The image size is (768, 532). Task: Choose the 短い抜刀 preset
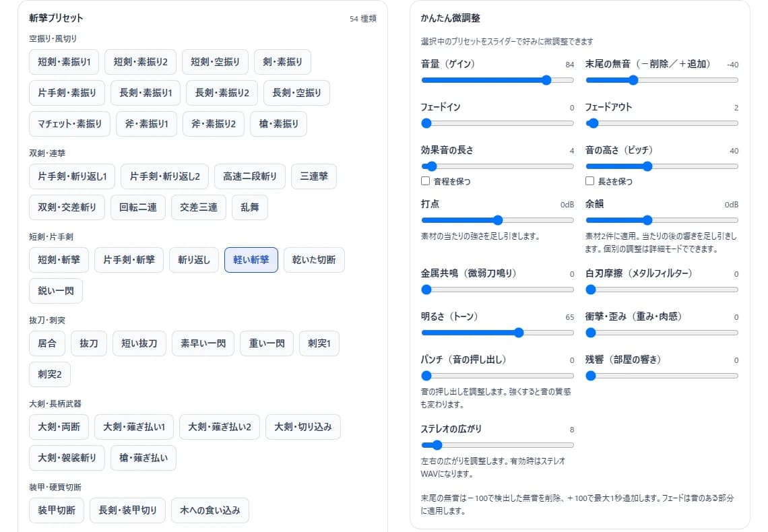(139, 343)
